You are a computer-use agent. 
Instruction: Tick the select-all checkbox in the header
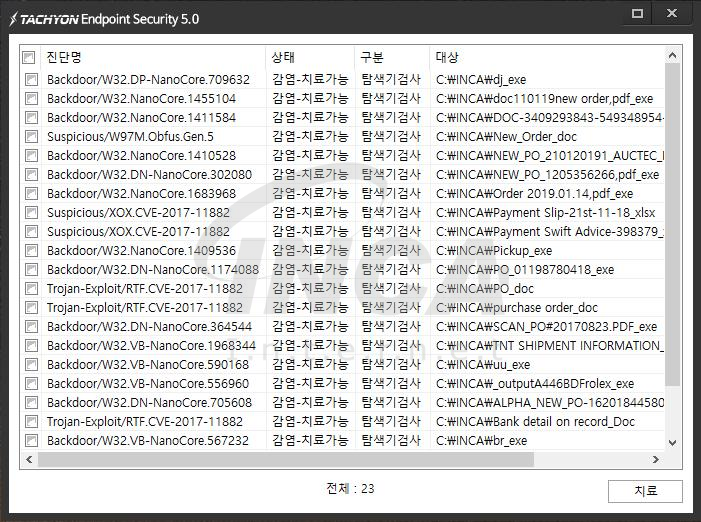click(29, 58)
